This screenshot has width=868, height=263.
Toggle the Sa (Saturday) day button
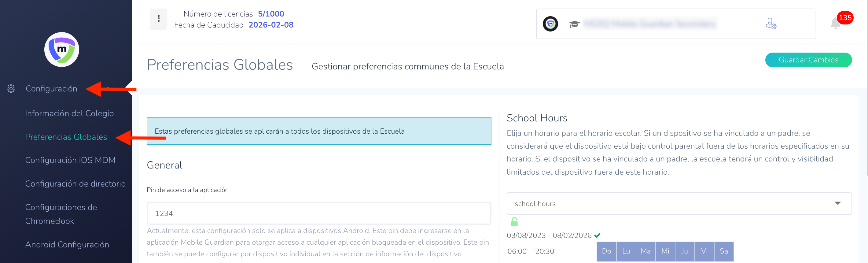coord(724,251)
